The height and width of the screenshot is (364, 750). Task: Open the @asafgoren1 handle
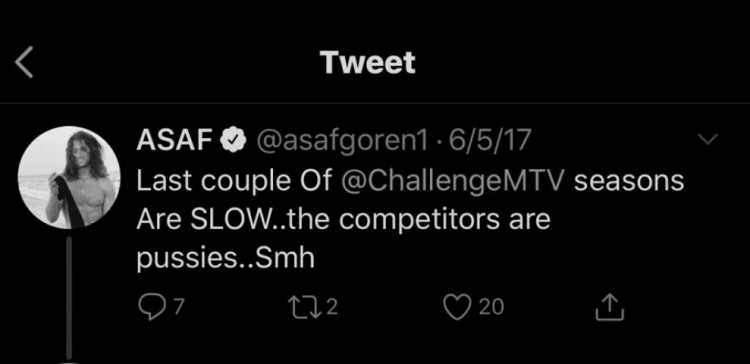342,142
